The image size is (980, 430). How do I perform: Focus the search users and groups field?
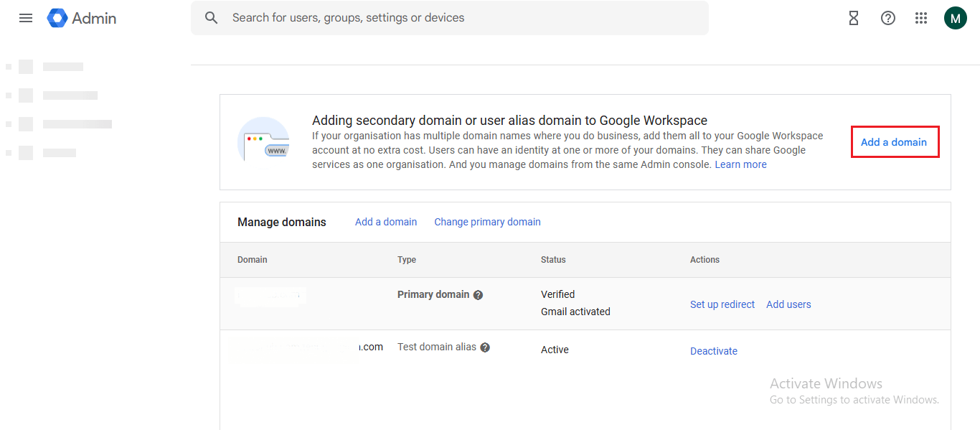click(x=450, y=18)
